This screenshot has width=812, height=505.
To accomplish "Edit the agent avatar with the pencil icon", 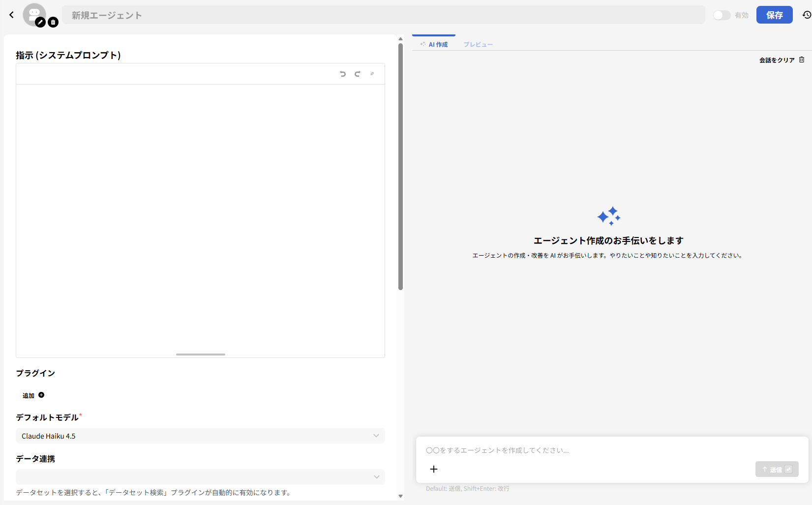I will pos(40,22).
